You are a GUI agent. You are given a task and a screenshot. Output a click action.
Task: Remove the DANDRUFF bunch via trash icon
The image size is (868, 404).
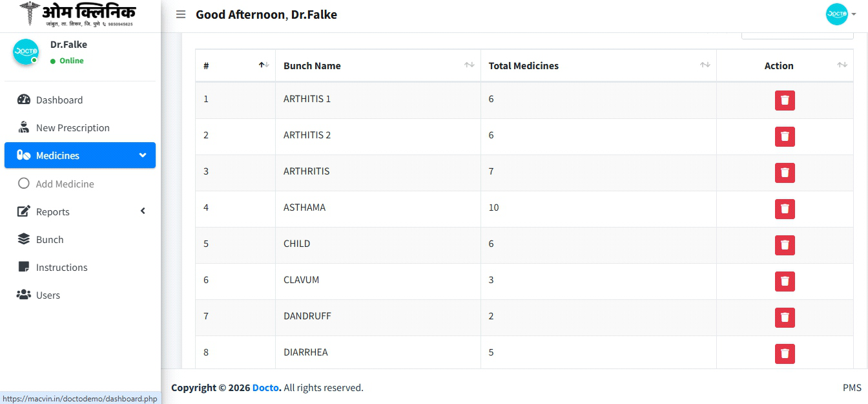(x=785, y=317)
